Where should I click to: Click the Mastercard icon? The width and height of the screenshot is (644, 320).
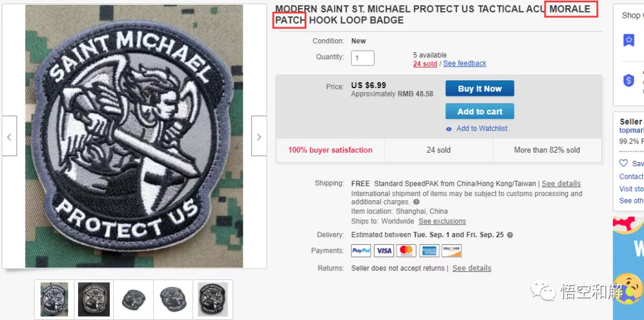[x=406, y=251]
